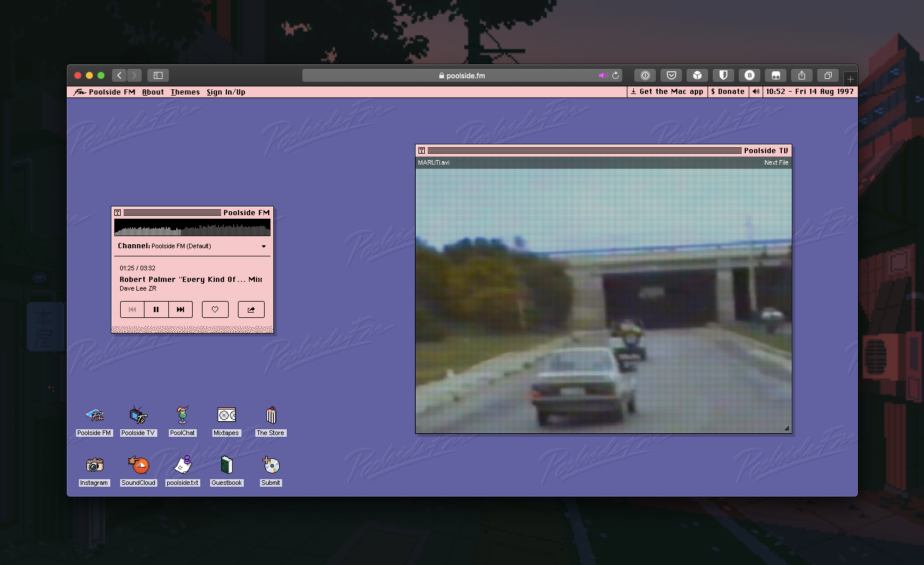Open the Poolside FM logo menu
Image resolution: width=924 pixels, height=565 pixels.
click(104, 92)
